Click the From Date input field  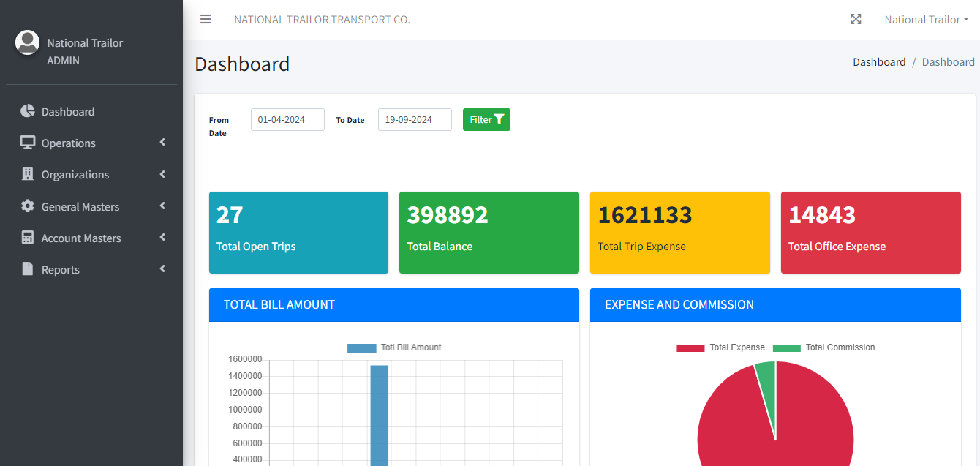pyautogui.click(x=287, y=120)
